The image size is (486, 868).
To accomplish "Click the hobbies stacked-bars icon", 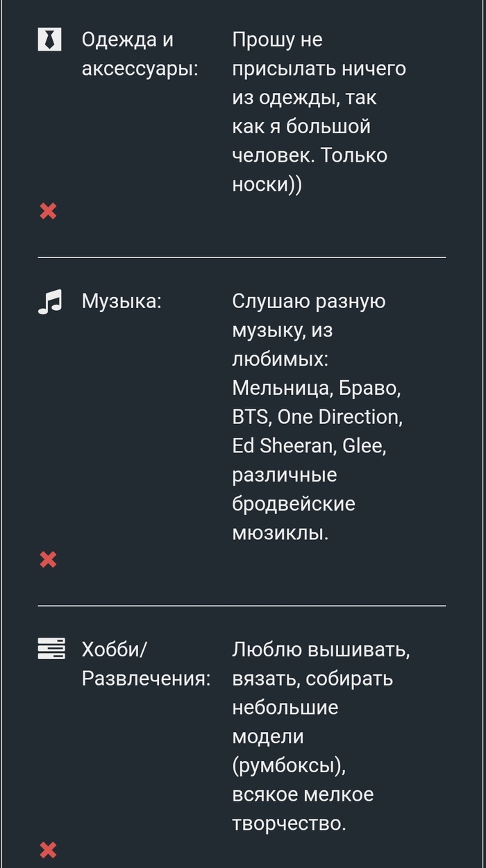I will tap(51, 649).
